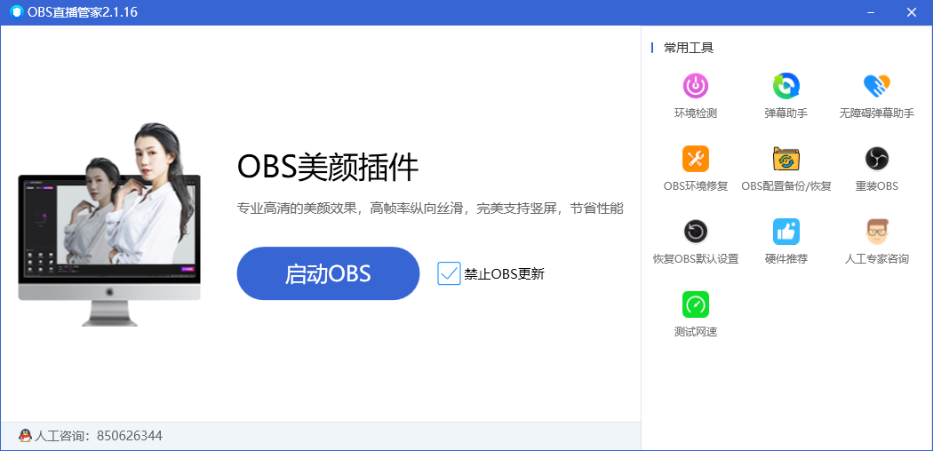Open the 人工专家咨询 avatar icon

tap(876, 231)
